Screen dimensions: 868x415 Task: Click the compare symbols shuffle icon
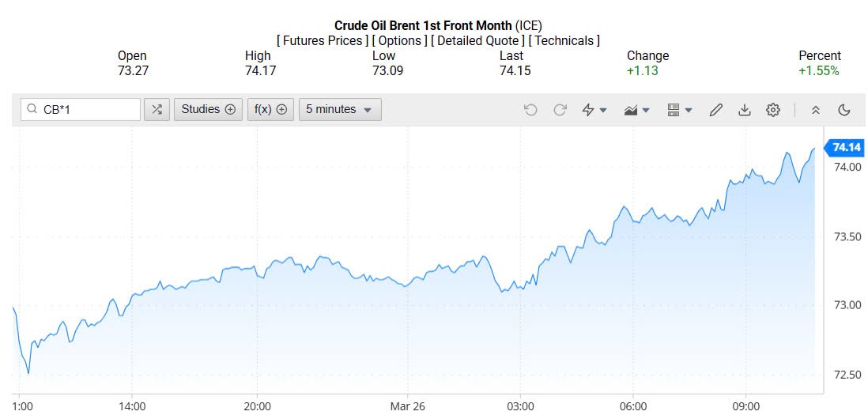point(157,110)
